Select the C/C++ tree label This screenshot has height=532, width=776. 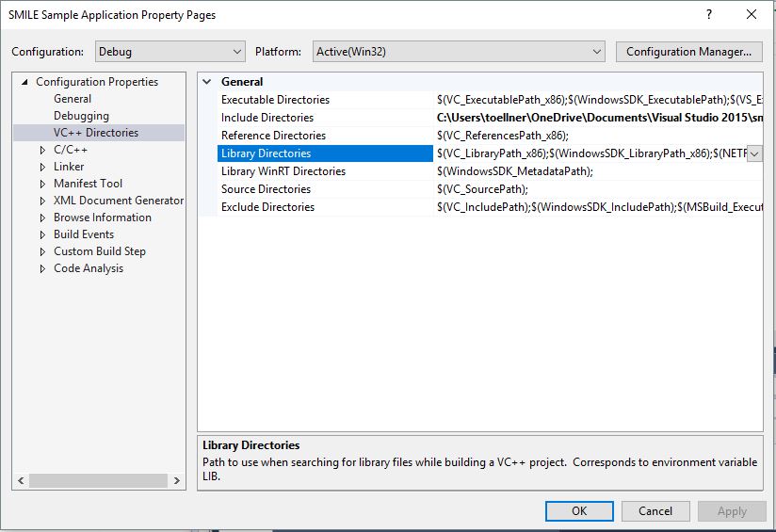click(71, 150)
